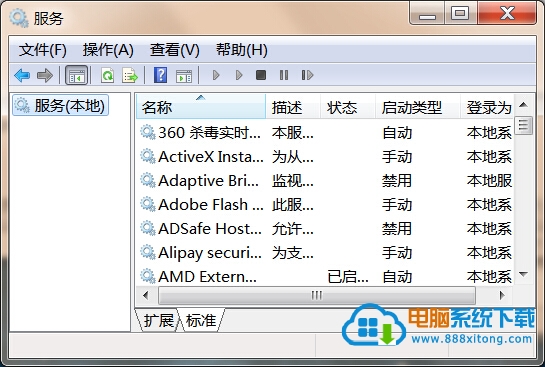
Task: Select the Adaptive Bri... service name
Action: 208,181
